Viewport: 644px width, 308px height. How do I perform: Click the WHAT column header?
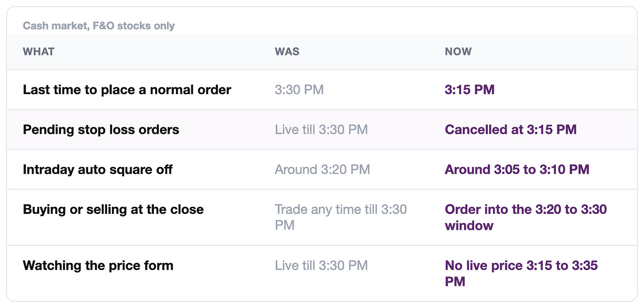pyautogui.click(x=38, y=52)
